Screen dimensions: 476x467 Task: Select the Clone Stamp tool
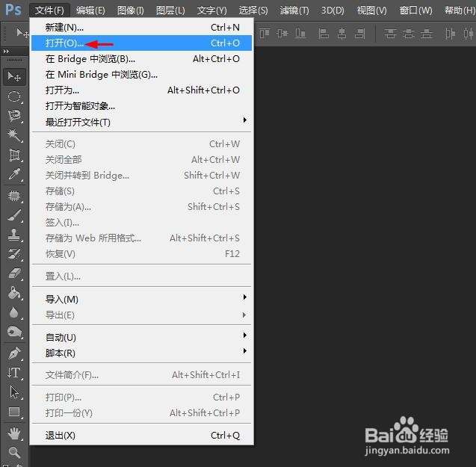pyautogui.click(x=14, y=235)
